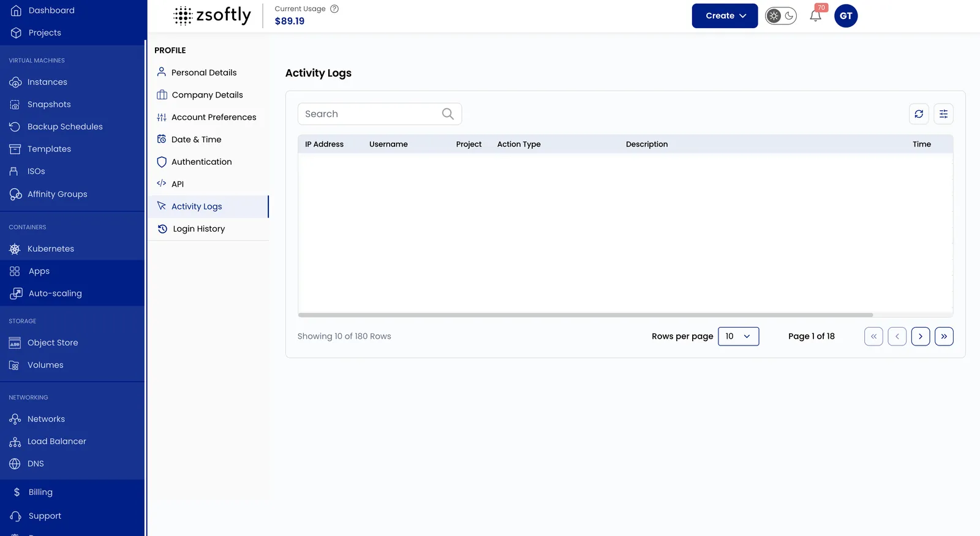Viewport: 980px width, 536px height.
Task: Jump to the last page of logs
Action: tap(944, 336)
